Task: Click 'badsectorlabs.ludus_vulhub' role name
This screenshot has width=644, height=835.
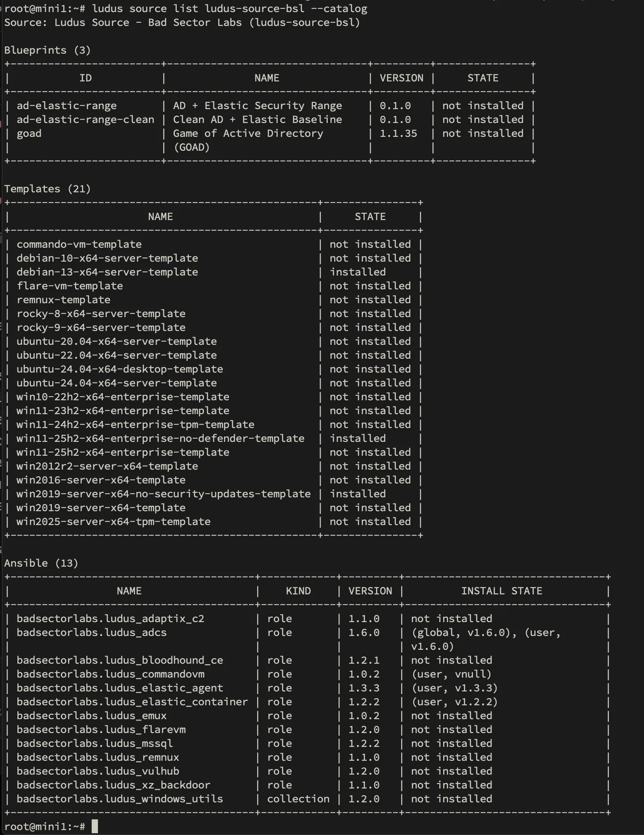Action: tap(98, 771)
